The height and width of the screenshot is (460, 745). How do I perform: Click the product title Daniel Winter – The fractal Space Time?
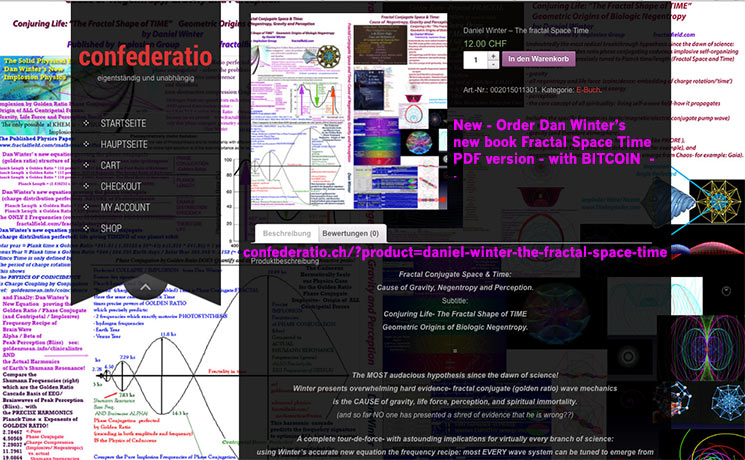pyautogui.click(x=526, y=30)
